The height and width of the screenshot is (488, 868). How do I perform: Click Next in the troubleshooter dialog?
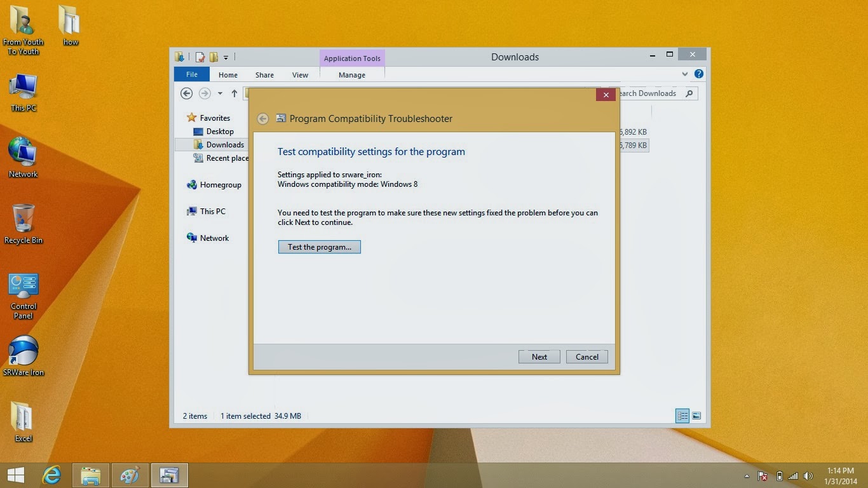tap(539, 356)
